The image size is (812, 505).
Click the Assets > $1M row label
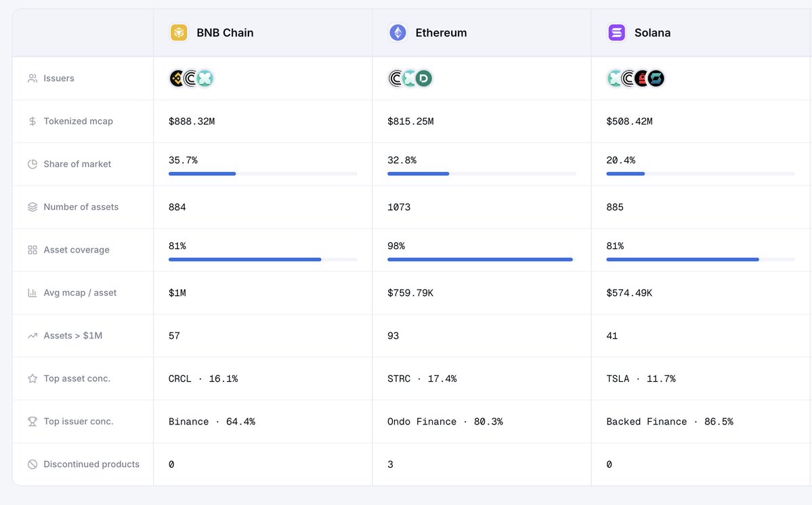click(x=73, y=336)
